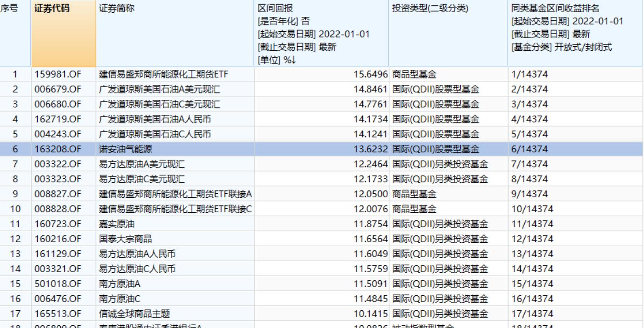Select code 501018.OF cell
This screenshot has height=328, width=644.
58,284
